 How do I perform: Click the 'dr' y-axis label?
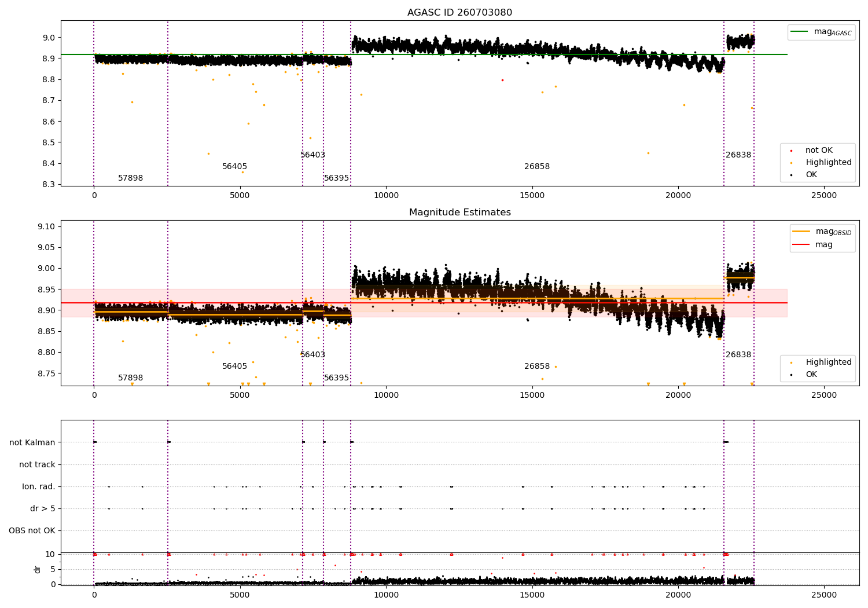coord(38,569)
